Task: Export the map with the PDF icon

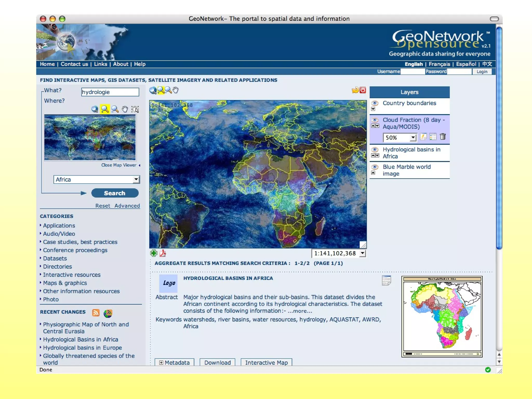Action: click(163, 253)
